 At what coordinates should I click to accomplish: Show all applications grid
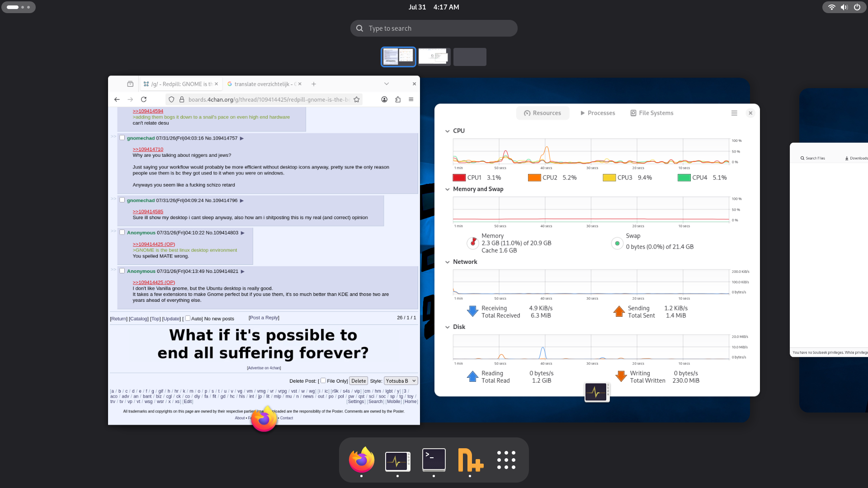click(506, 460)
